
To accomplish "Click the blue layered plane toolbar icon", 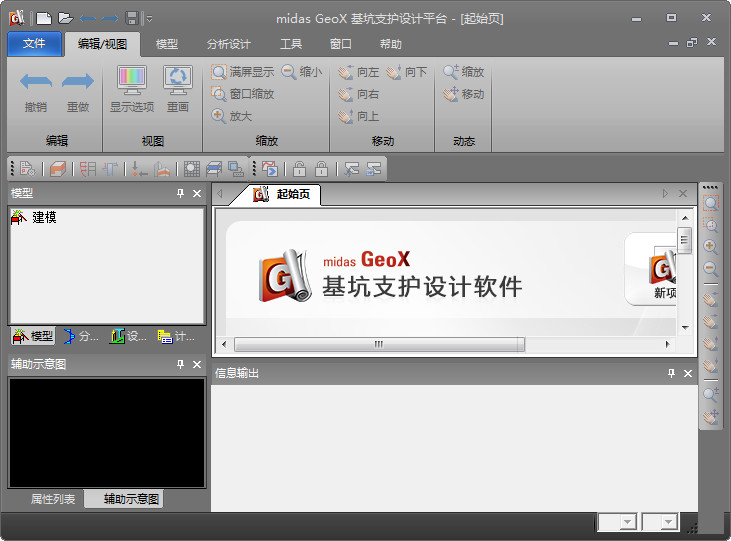I will [214, 168].
